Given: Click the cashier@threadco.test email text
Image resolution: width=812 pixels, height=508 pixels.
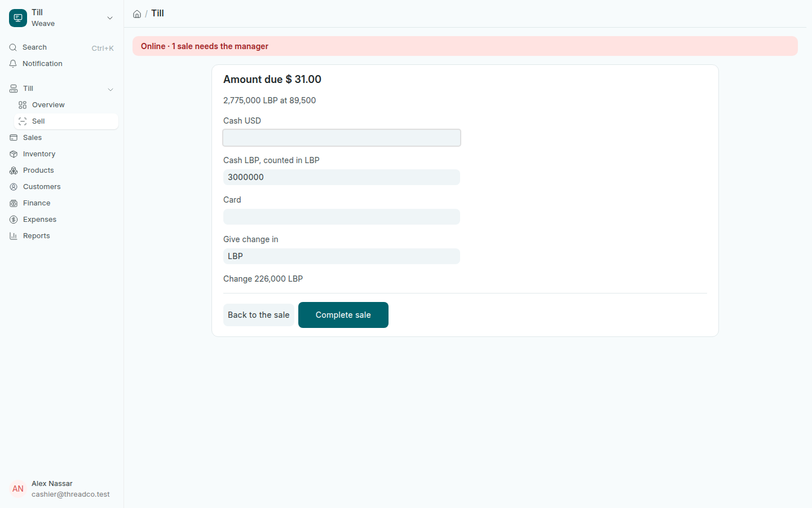Looking at the screenshot, I should tap(70, 494).
